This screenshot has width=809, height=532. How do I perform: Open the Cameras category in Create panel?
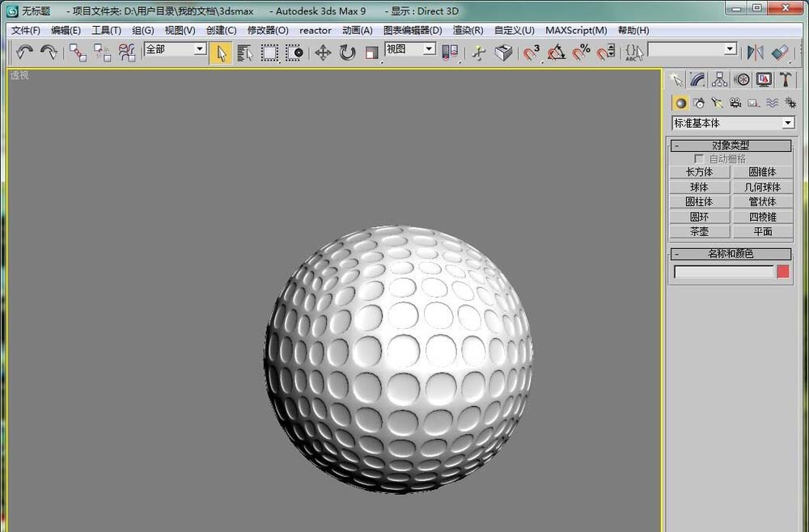pyautogui.click(x=735, y=103)
